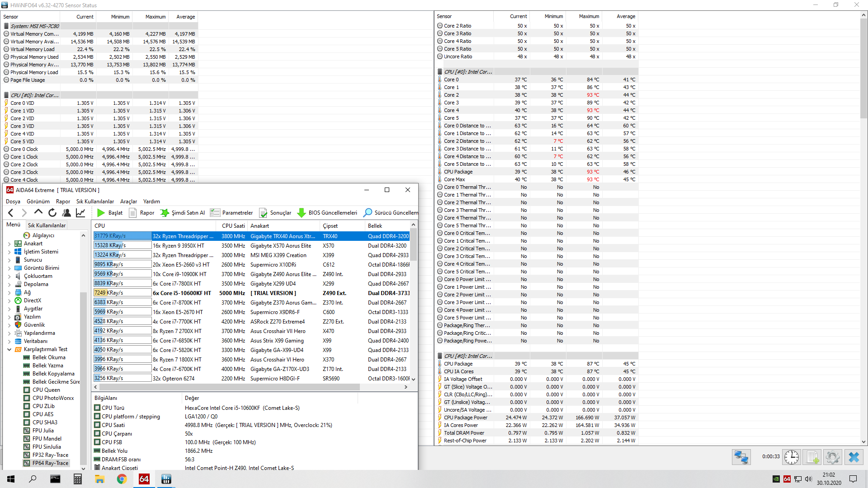The width and height of the screenshot is (868, 488).
Task: Click BIOS Güncellemeleri button
Action: coord(327,213)
